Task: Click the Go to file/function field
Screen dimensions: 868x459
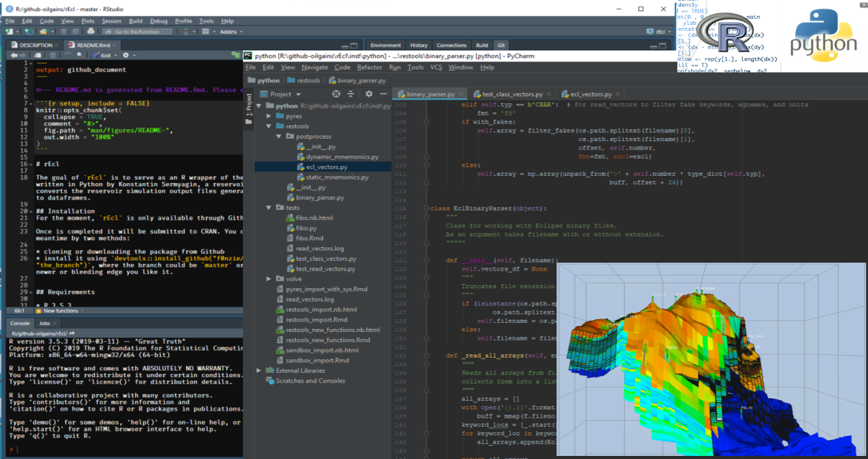Action: click(x=137, y=32)
